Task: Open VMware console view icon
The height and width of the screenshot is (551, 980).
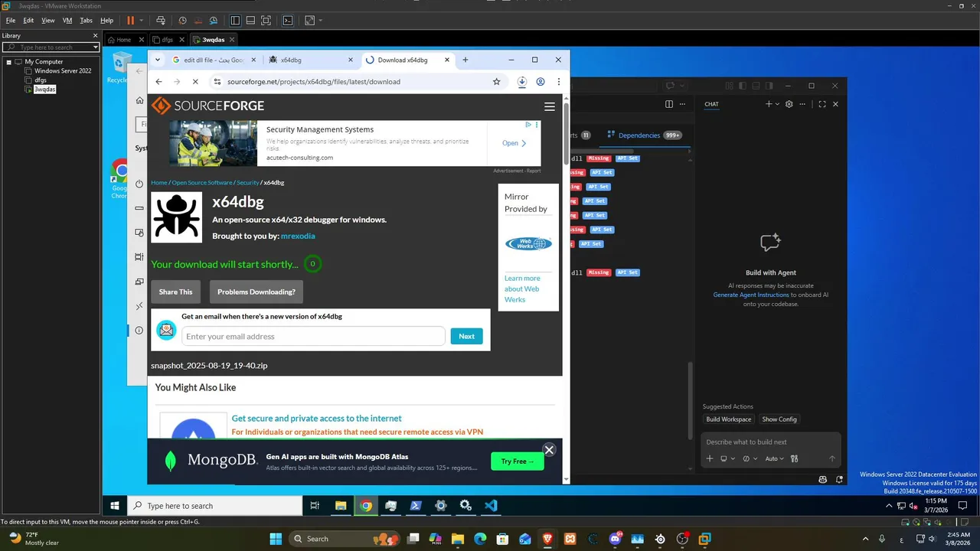Action: coord(288,21)
